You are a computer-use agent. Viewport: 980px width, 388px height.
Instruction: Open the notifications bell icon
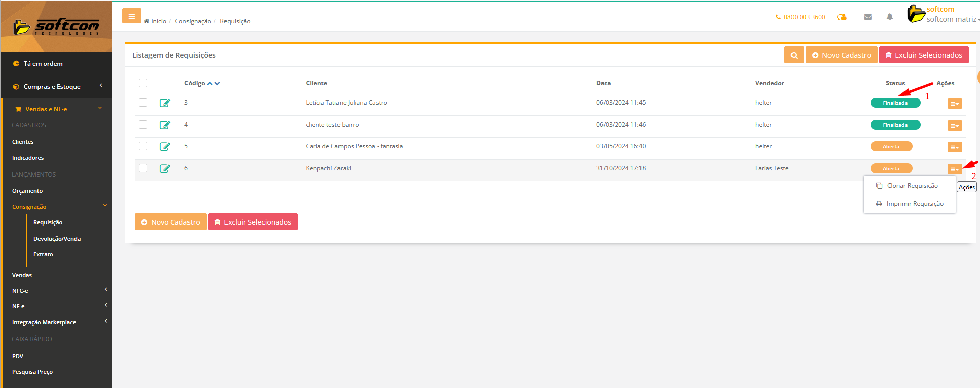point(889,17)
